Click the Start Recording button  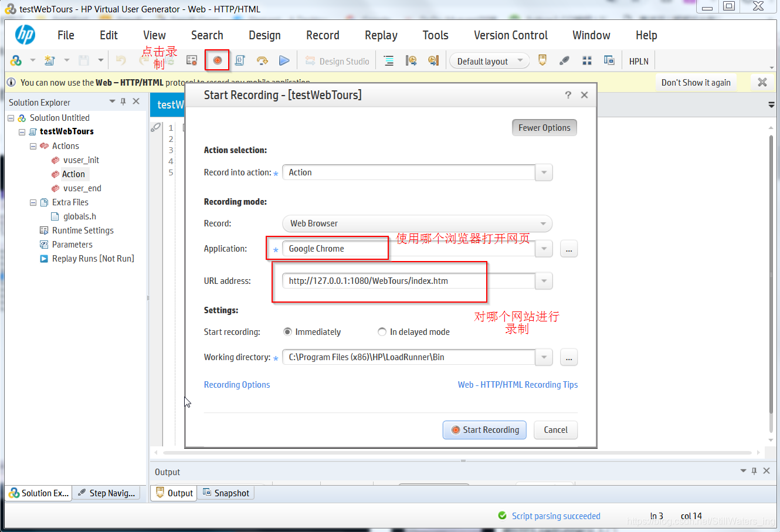(484, 430)
